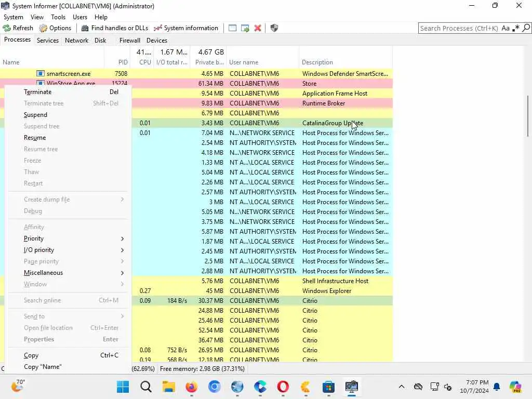532x399 pixels.
Task: Open the Options dialog
Action: point(55,28)
